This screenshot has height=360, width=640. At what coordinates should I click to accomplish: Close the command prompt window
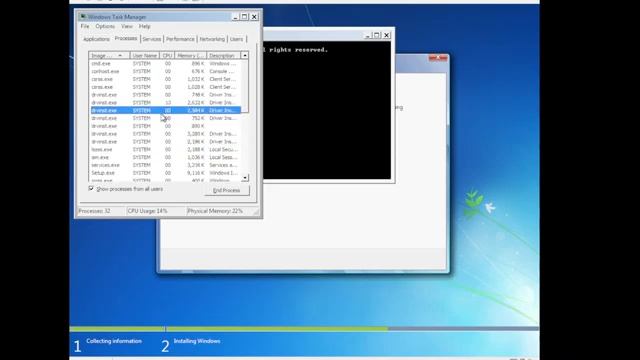[386, 36]
